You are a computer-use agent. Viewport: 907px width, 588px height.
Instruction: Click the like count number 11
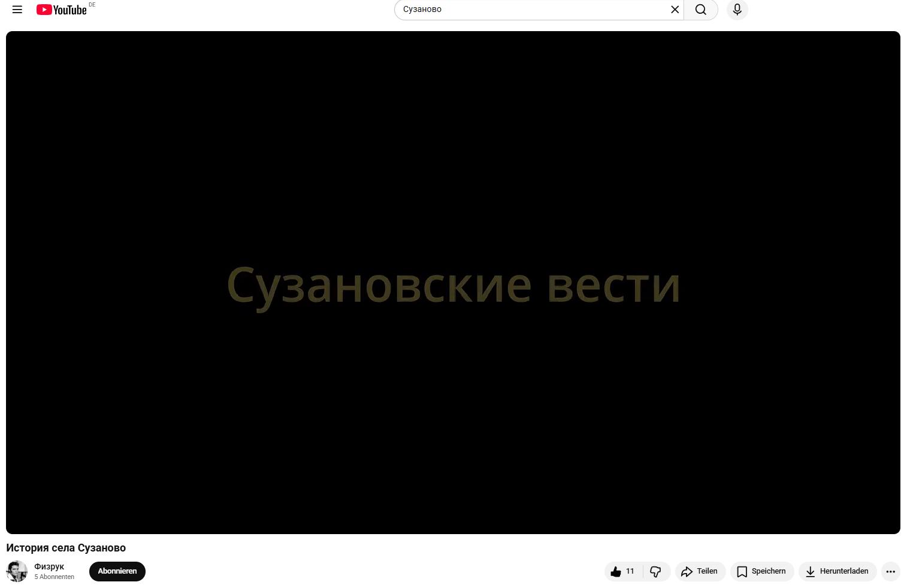point(630,571)
